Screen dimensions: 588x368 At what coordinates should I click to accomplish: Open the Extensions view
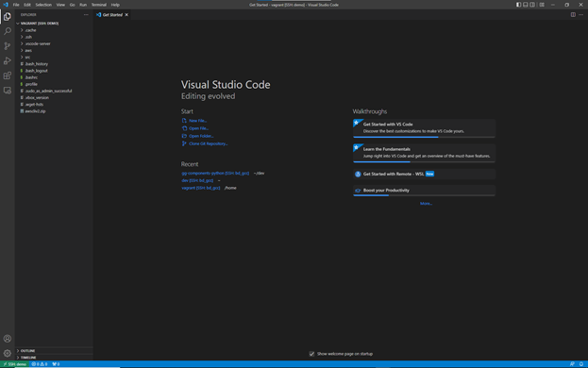coord(8,75)
